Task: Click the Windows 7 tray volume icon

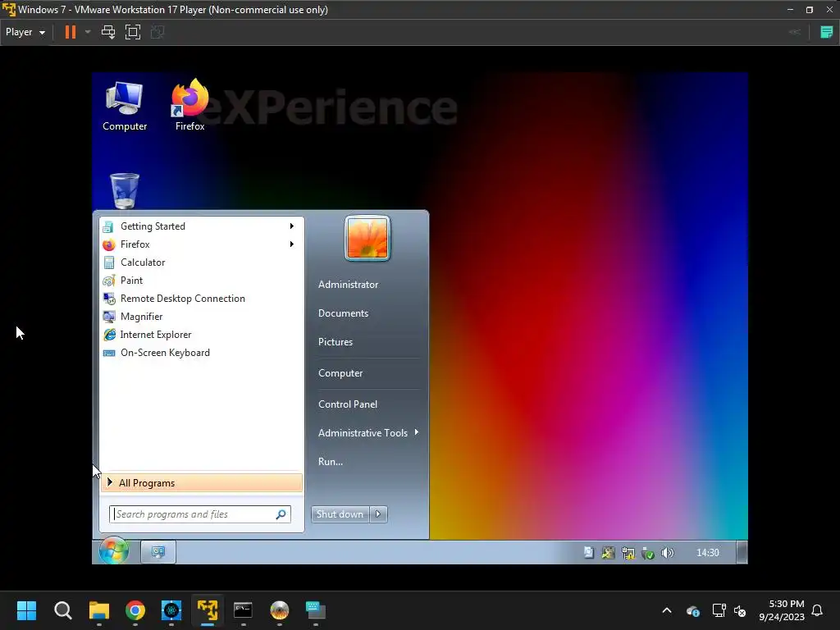Action: coord(667,553)
